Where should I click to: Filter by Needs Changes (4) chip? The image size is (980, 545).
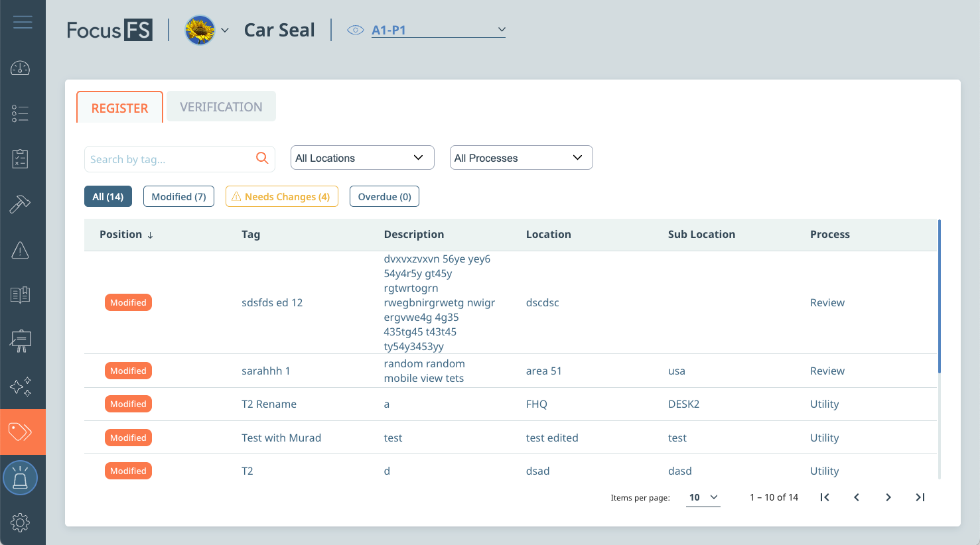[x=281, y=196]
